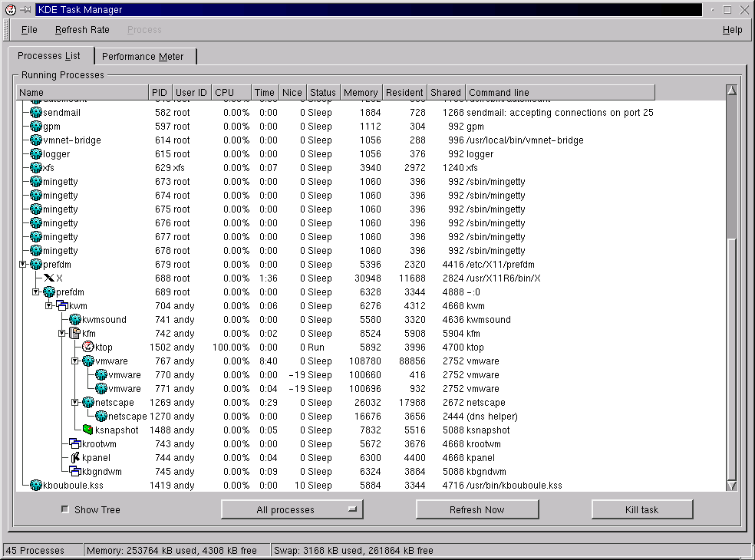Click the kbgndwm window icon

(75, 472)
